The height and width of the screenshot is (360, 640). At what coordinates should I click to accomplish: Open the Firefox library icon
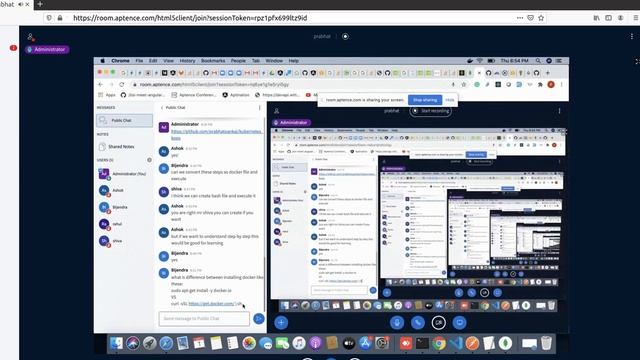coord(596,18)
